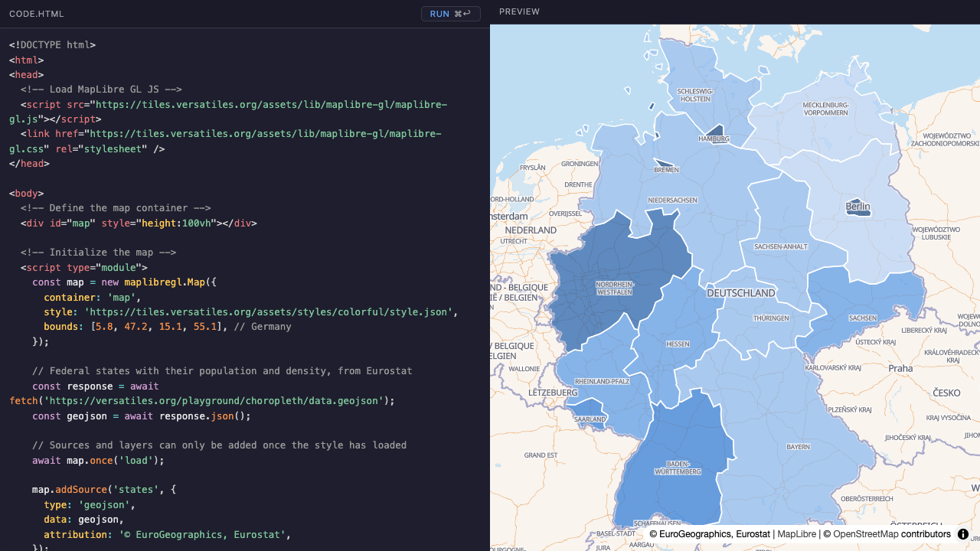980x551 pixels.
Task: Click the RUN button
Action: [x=451, y=14]
